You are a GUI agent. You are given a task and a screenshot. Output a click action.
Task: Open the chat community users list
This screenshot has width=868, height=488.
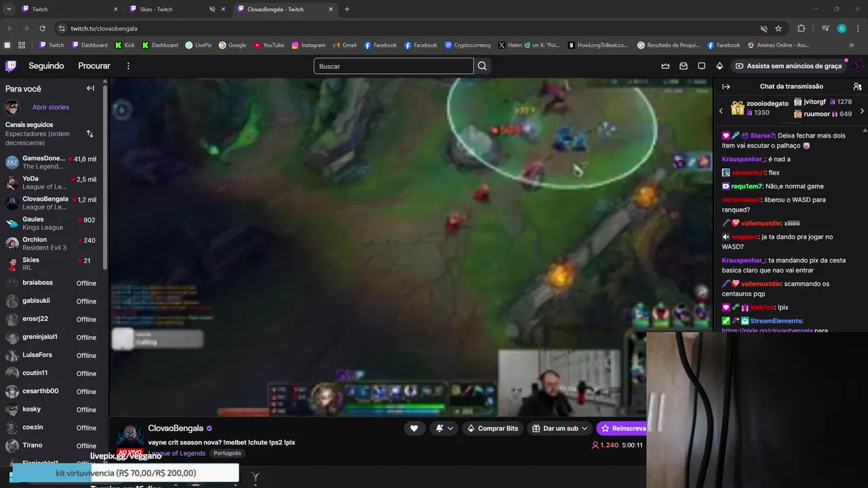(x=857, y=87)
